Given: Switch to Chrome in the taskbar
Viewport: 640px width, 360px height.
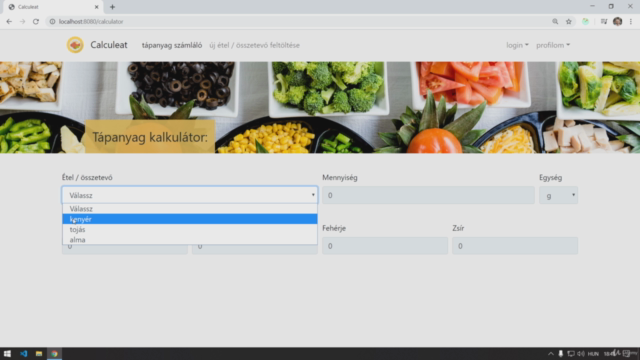Looking at the screenshot, I should [x=54, y=353].
